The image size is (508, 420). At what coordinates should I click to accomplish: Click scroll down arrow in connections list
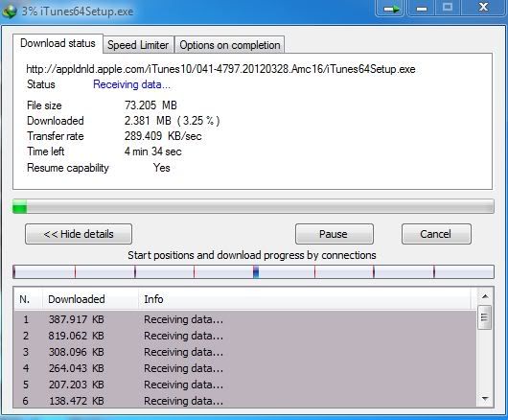[x=485, y=399]
